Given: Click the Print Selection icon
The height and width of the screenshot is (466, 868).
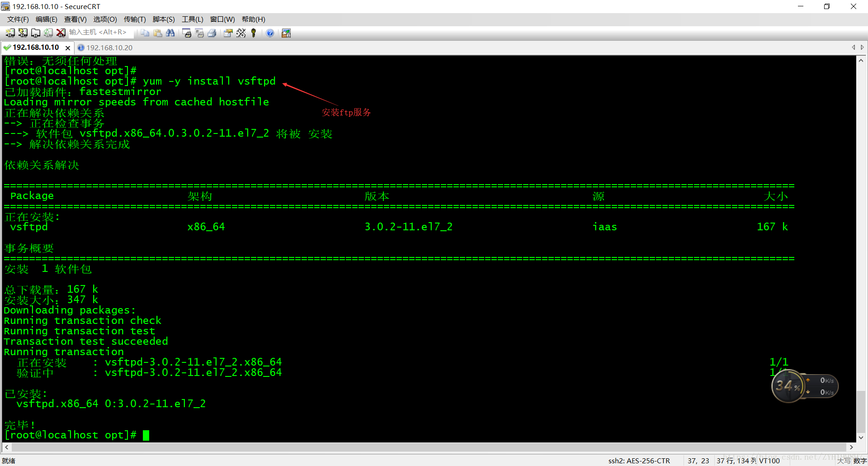Looking at the screenshot, I should tap(199, 33).
